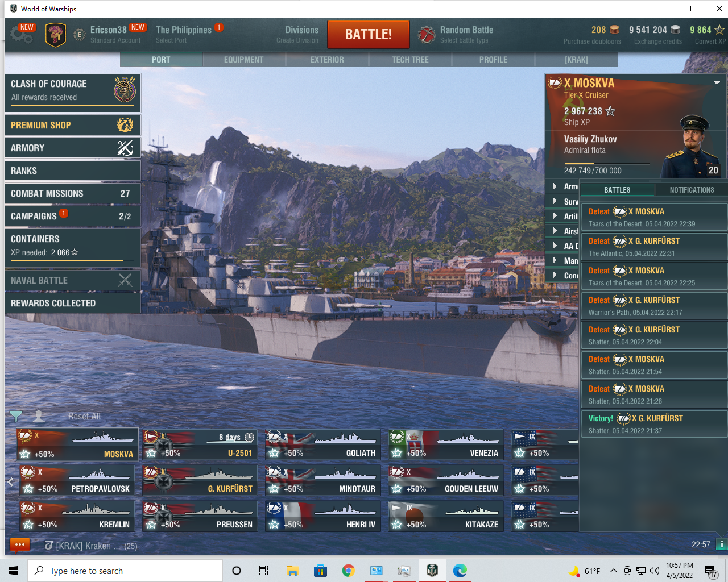Image resolution: width=728 pixels, height=582 pixels.
Task: Click the Premium Shop emblem icon
Action: coord(125,125)
